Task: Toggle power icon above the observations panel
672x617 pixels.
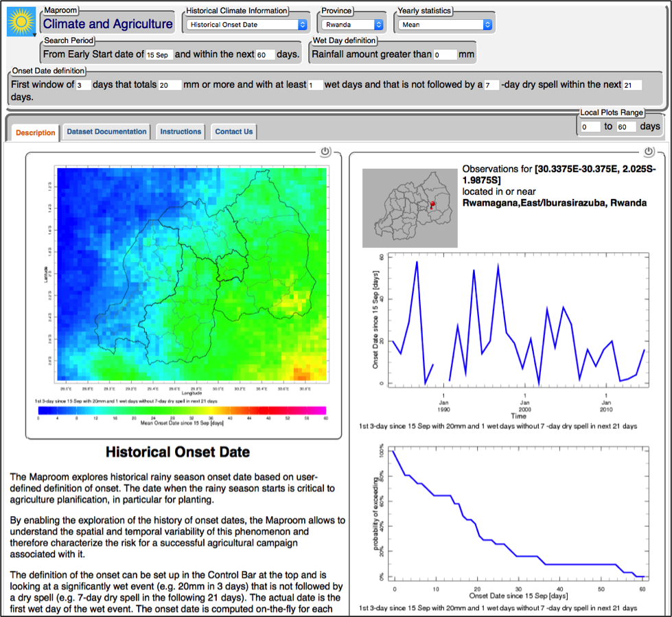Action: [648, 152]
